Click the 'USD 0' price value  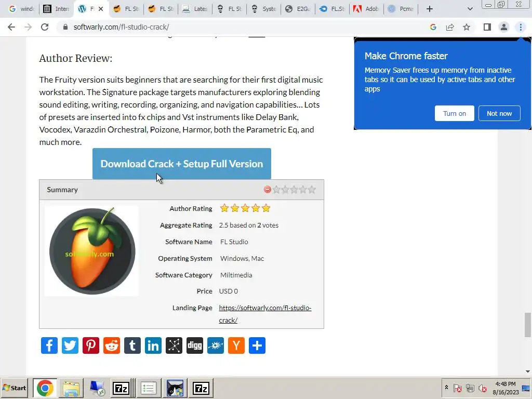229,291
